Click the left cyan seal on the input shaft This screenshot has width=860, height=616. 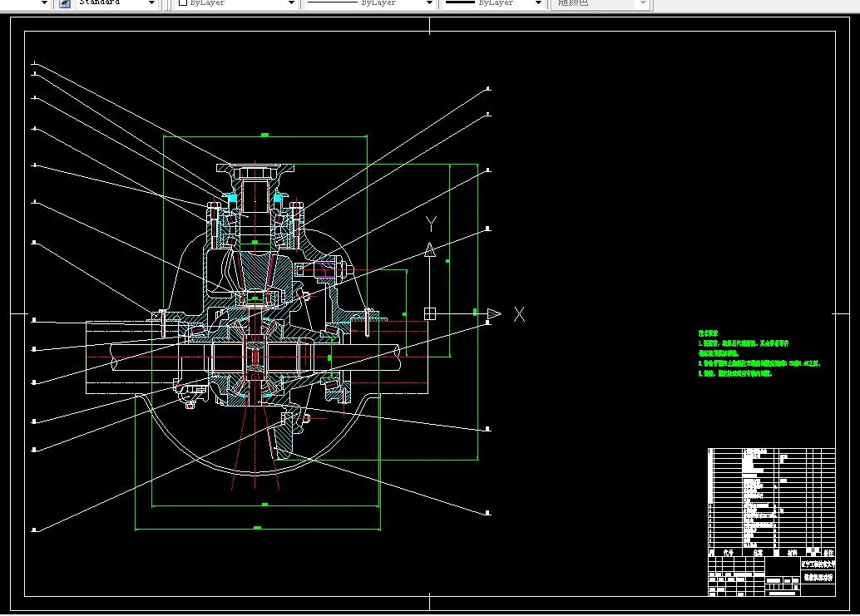232,198
